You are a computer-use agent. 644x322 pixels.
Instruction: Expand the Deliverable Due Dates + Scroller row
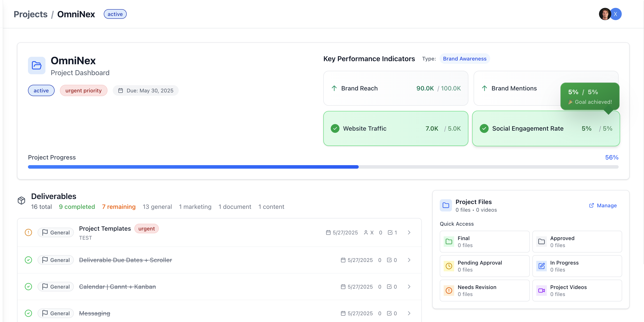click(x=409, y=260)
